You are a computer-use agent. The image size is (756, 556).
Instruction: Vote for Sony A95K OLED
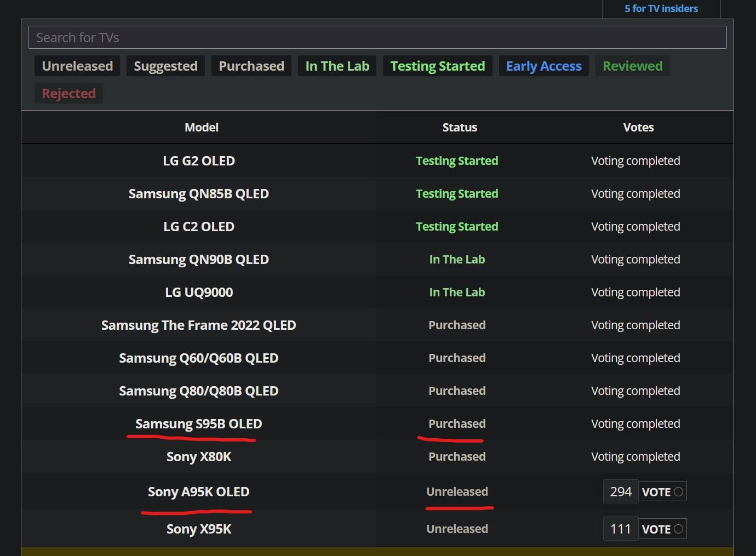click(663, 492)
